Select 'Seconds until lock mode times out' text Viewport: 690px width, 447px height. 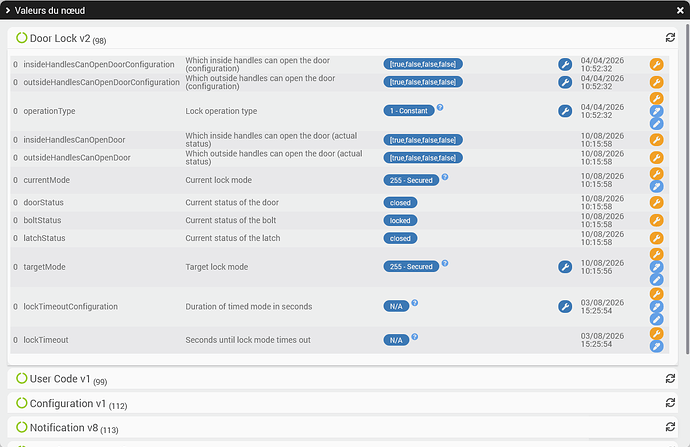(248, 340)
